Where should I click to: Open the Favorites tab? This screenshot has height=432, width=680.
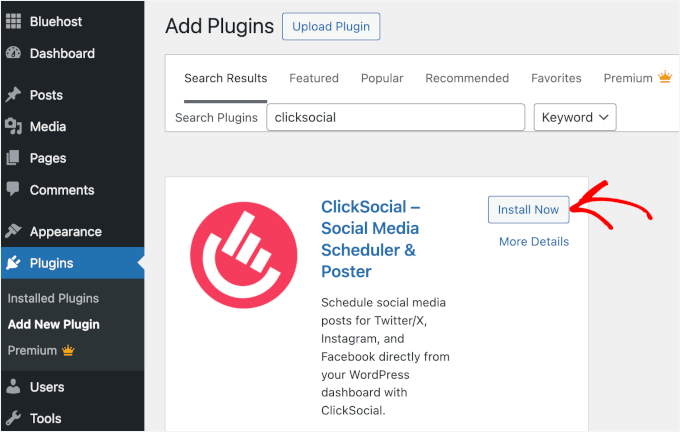[556, 78]
